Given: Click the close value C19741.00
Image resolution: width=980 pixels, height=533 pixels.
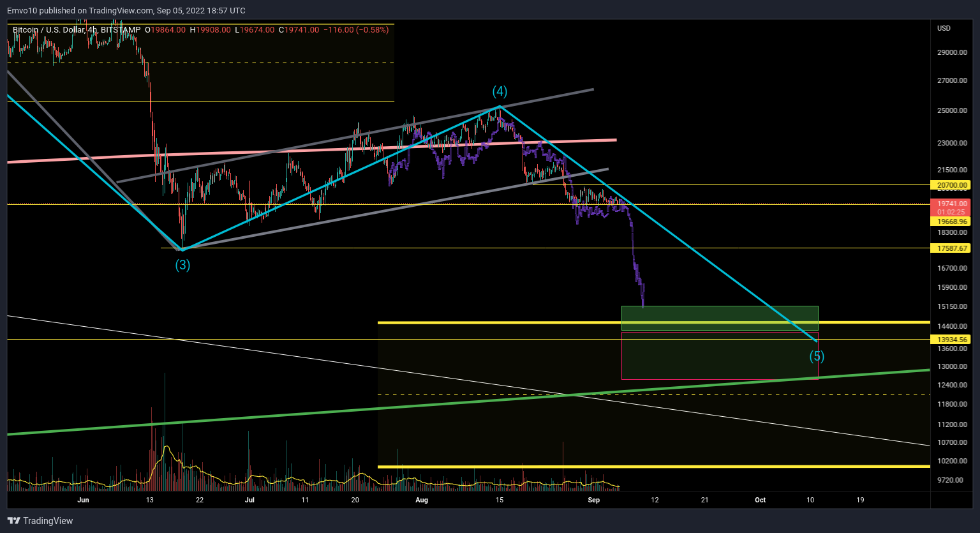Looking at the screenshot, I should [x=299, y=29].
